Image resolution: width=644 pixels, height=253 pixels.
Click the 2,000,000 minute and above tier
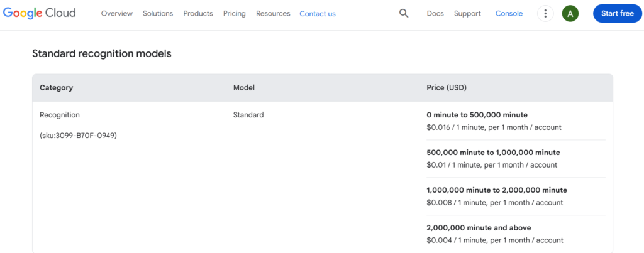coord(474,228)
